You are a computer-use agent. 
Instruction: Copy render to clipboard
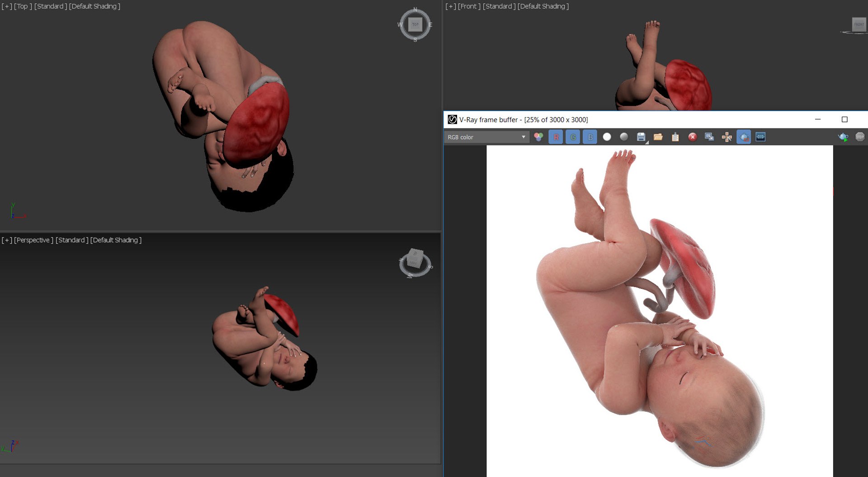pyautogui.click(x=675, y=137)
